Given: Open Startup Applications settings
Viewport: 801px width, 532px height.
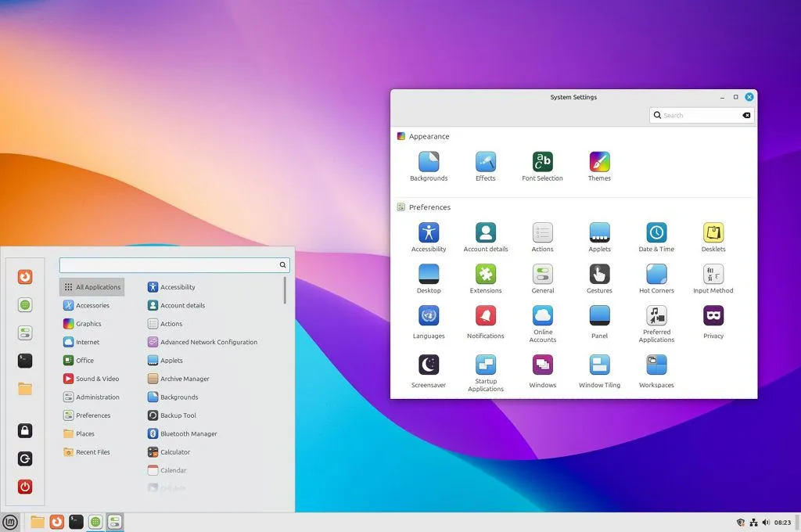Looking at the screenshot, I should pyautogui.click(x=485, y=365).
